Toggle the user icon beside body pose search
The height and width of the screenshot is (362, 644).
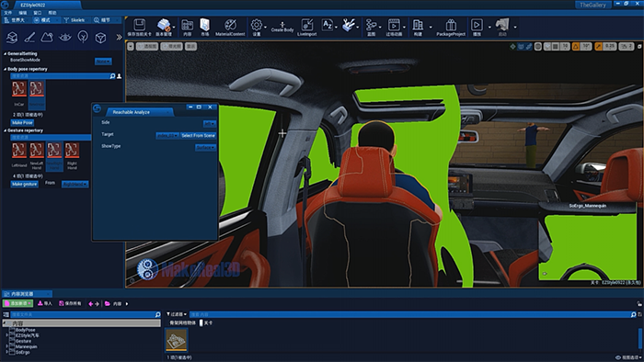click(x=119, y=76)
